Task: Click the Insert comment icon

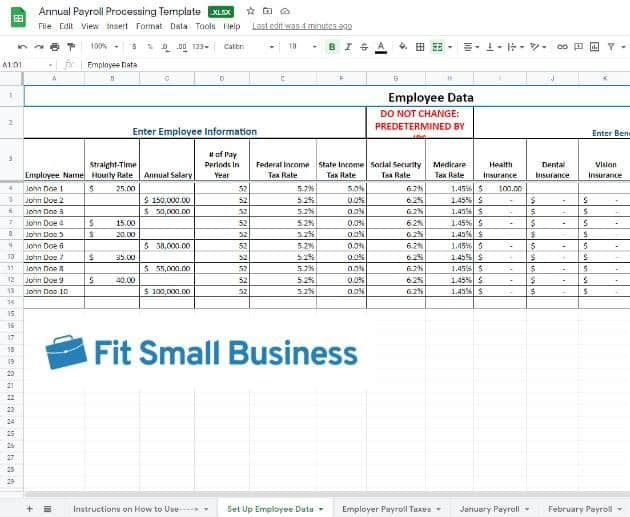Action: click(x=578, y=47)
